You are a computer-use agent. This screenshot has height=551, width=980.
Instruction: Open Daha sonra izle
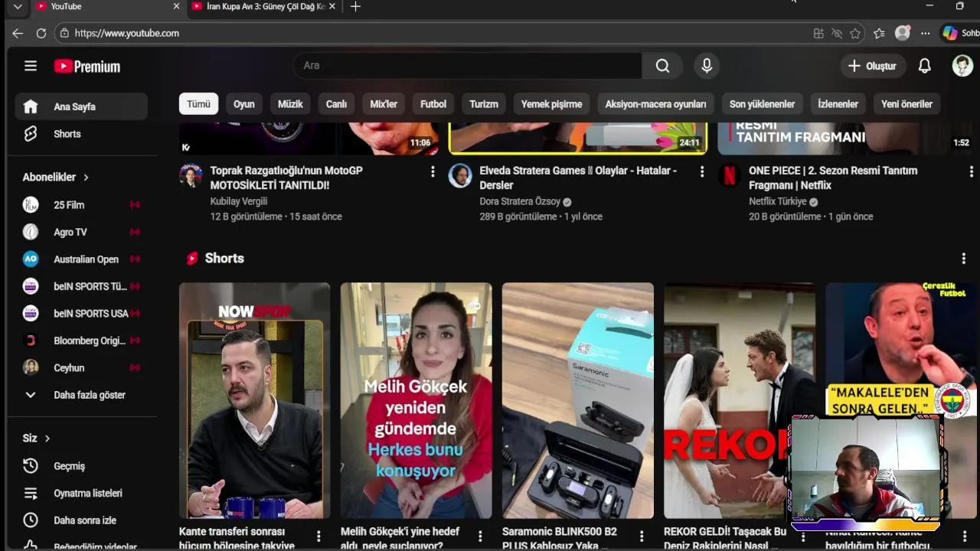click(81, 520)
